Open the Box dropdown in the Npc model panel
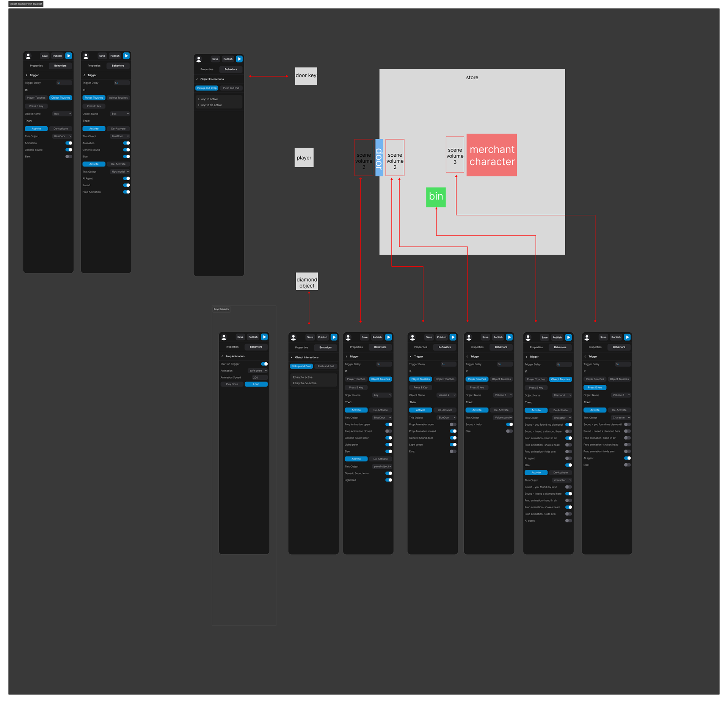Viewport: 728px width, 703px height. pos(120,114)
